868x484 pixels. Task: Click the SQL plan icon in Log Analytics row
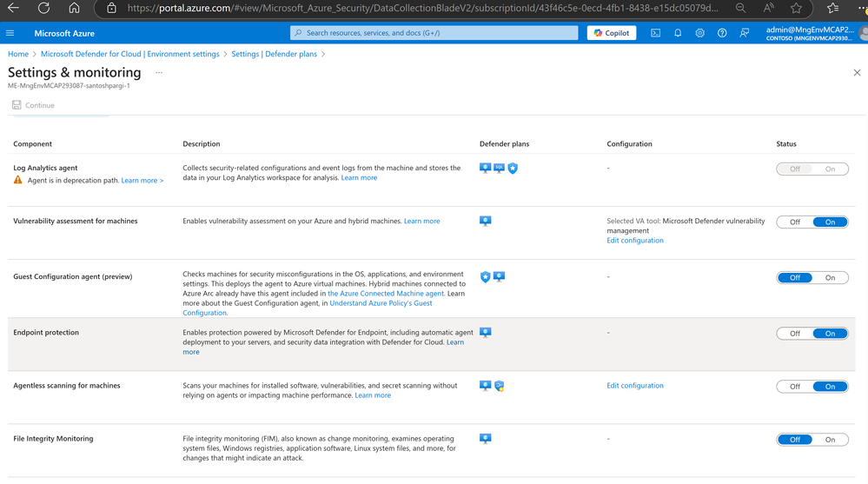pos(499,168)
